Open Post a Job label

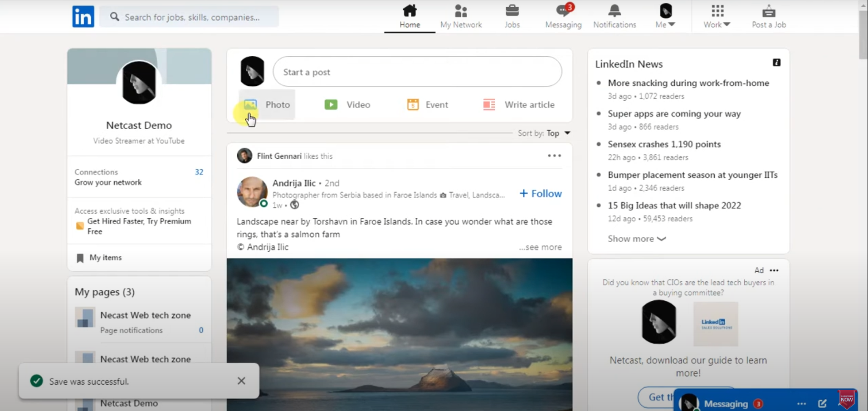[769, 24]
